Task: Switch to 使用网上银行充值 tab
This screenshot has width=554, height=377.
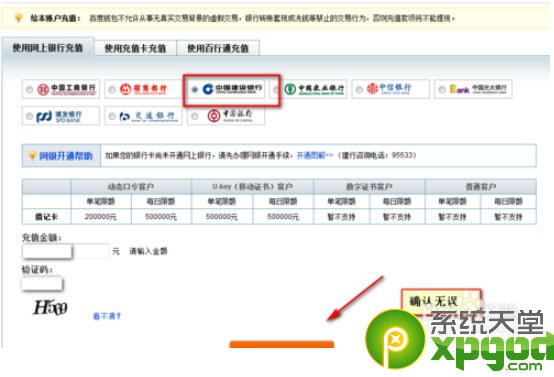Action: (x=48, y=47)
